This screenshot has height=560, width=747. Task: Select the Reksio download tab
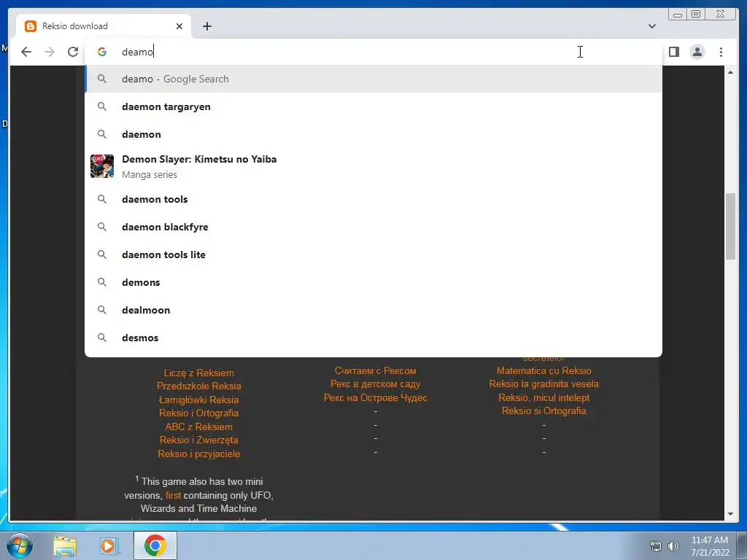click(104, 26)
